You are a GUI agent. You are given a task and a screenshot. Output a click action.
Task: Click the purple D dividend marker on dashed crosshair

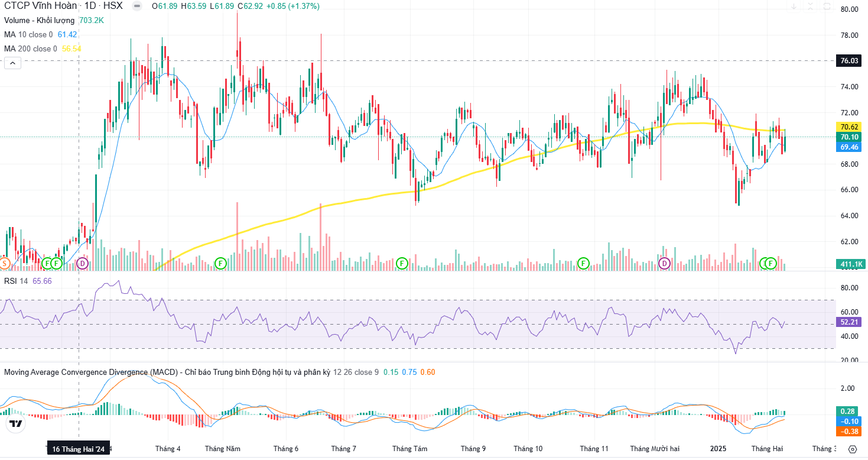point(82,263)
